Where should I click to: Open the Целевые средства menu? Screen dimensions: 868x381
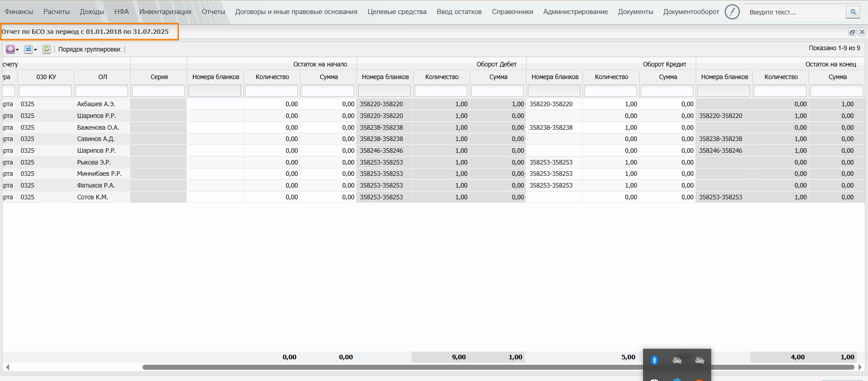click(x=397, y=12)
